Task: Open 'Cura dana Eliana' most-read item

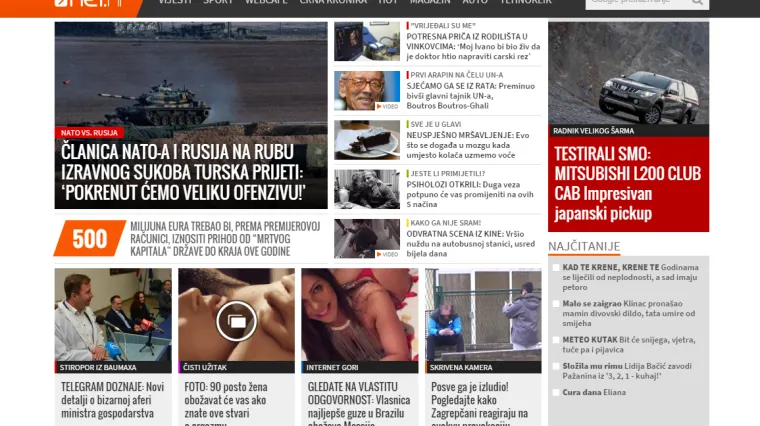Action: 594,393
